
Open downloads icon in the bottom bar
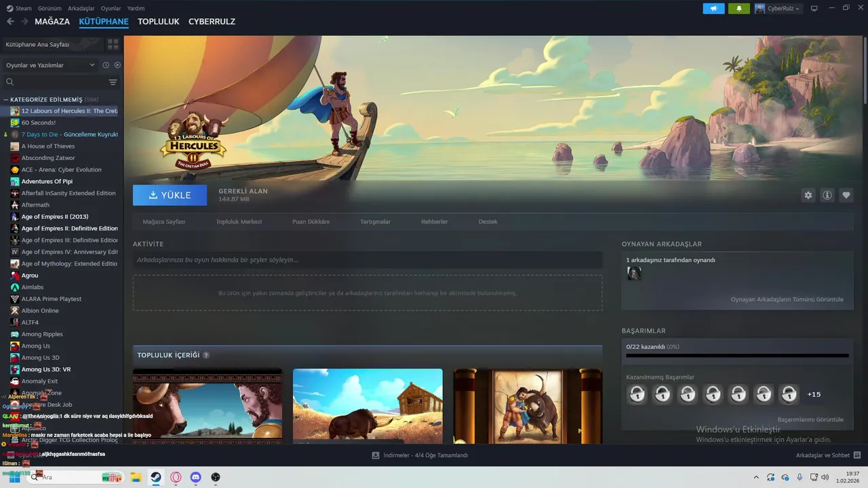pyautogui.click(x=376, y=455)
